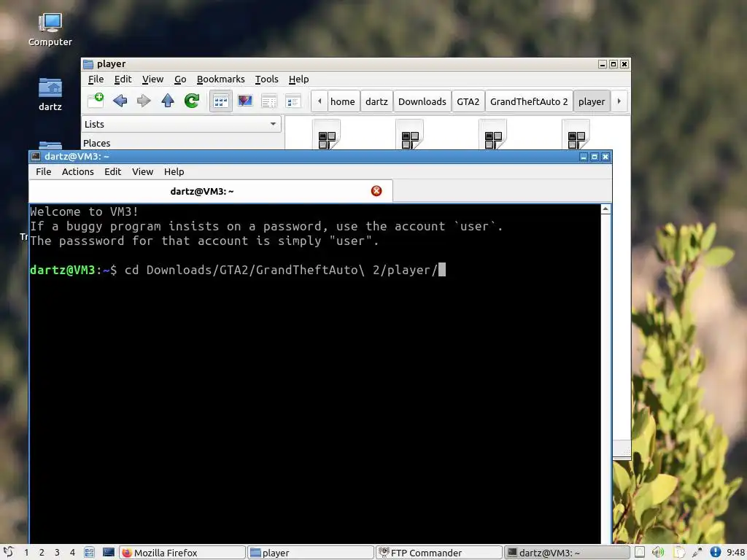747x560 pixels.
Task: Click show desktop monitor icon in taskbar
Action: [109, 553]
